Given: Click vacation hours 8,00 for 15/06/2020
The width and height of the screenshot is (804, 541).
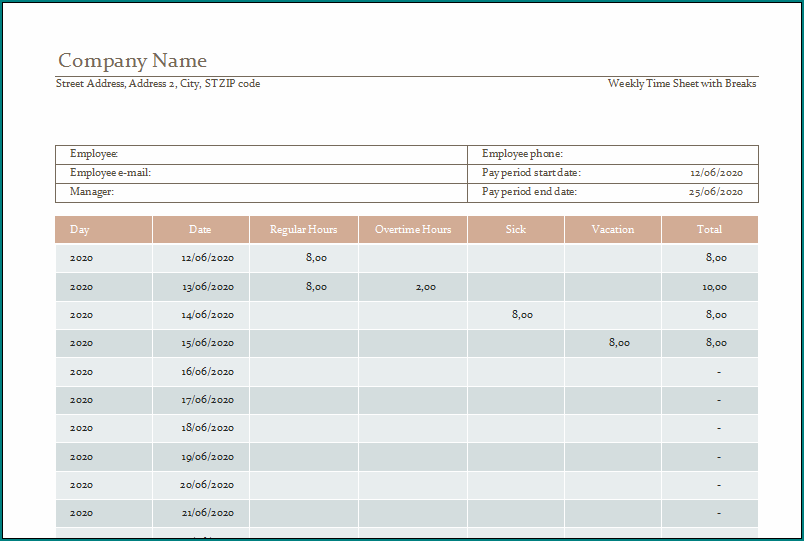Looking at the screenshot, I should tap(613, 343).
